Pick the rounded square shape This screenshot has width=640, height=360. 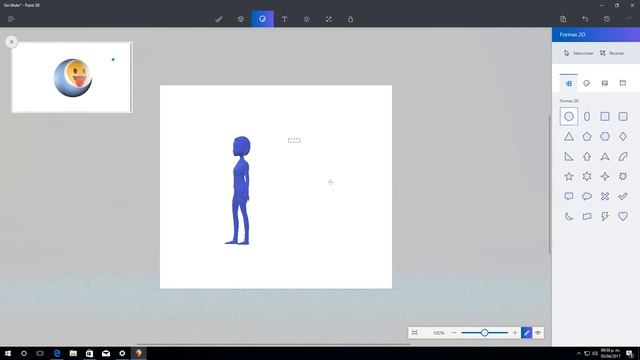(623, 116)
